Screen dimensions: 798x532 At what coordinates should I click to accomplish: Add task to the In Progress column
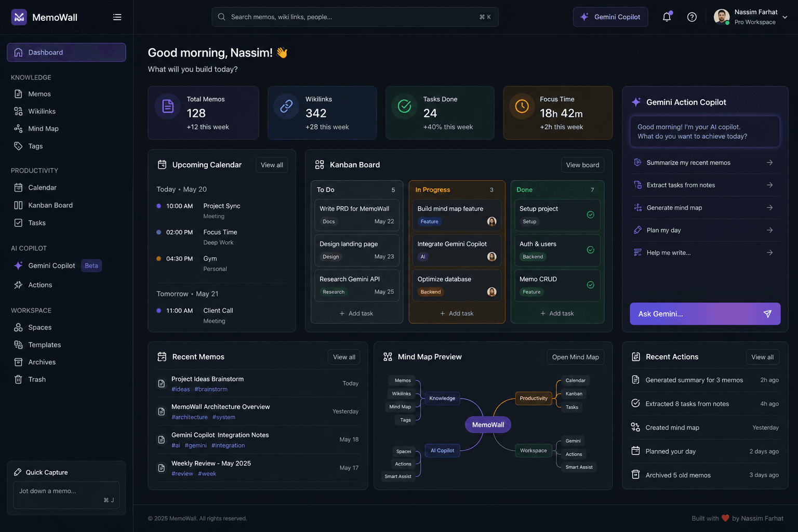[457, 314]
